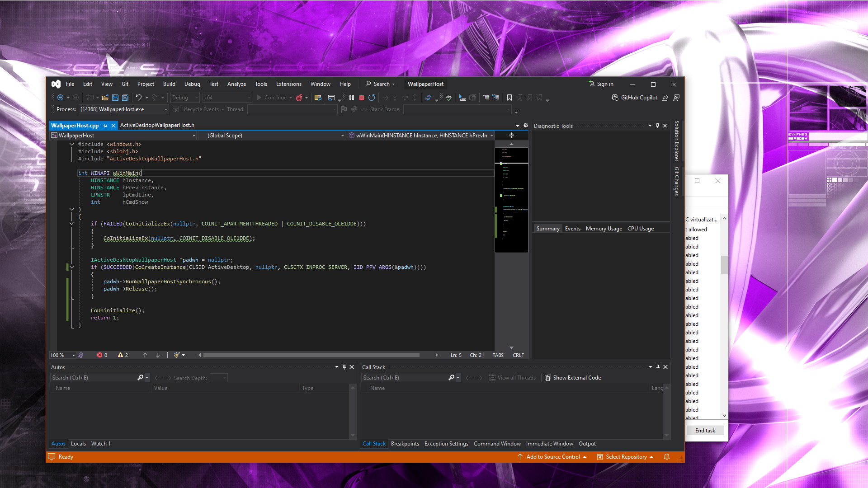Click the editor horizontal scrollbar
Image resolution: width=868 pixels, height=488 pixels.
click(311, 355)
